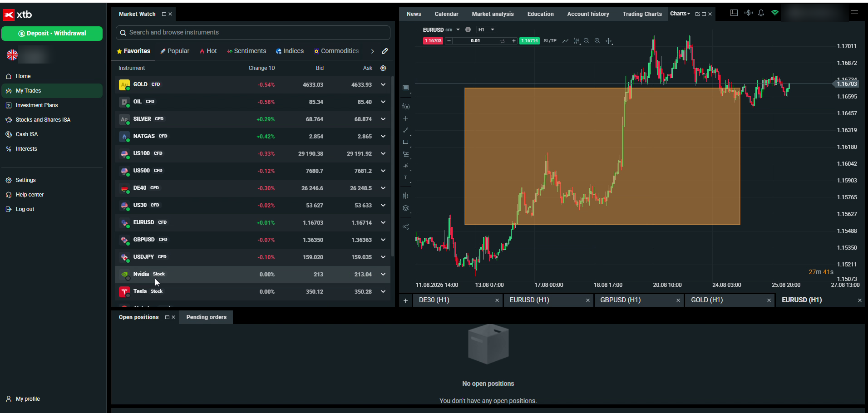This screenshot has width=868, height=413.
Task: Open the Commodities tab
Action: click(336, 51)
